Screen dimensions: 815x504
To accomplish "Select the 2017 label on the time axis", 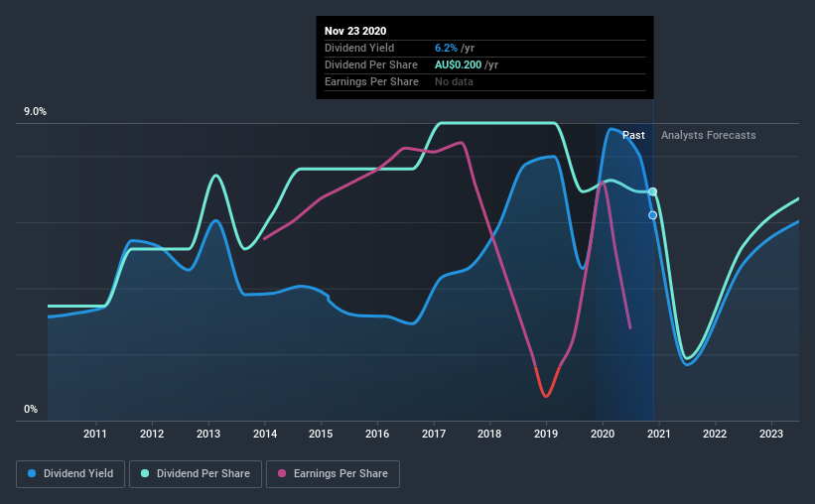I will (434, 434).
